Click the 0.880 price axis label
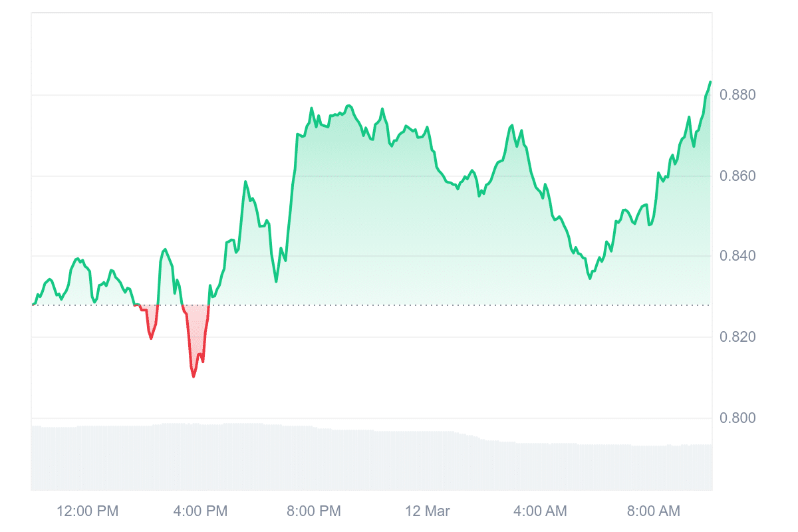The height and width of the screenshot is (532, 798). [739, 95]
